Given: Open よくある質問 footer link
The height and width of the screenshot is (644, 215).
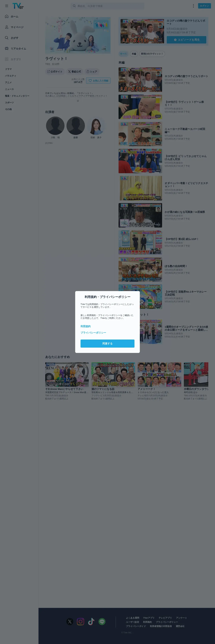Looking at the screenshot, I should click(132, 618).
